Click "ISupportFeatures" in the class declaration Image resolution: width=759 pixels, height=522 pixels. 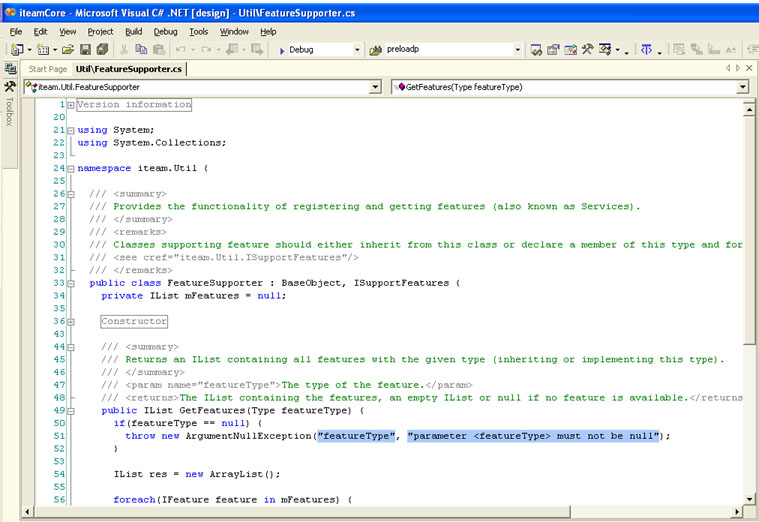[x=401, y=283]
